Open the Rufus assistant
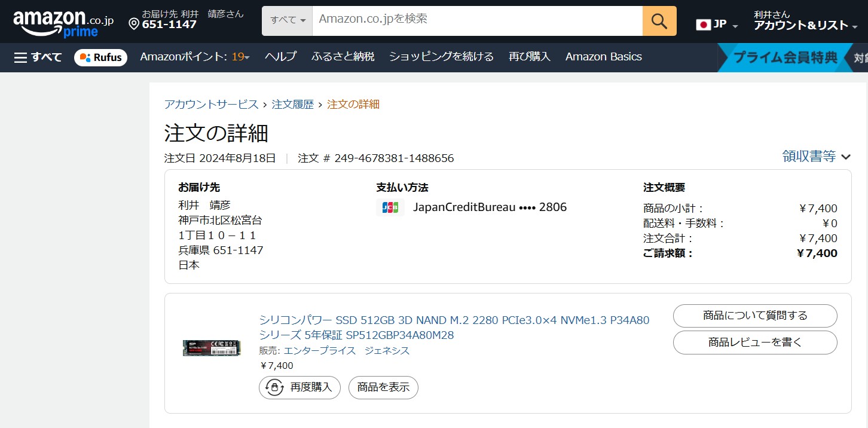The height and width of the screenshot is (428, 868). click(100, 57)
